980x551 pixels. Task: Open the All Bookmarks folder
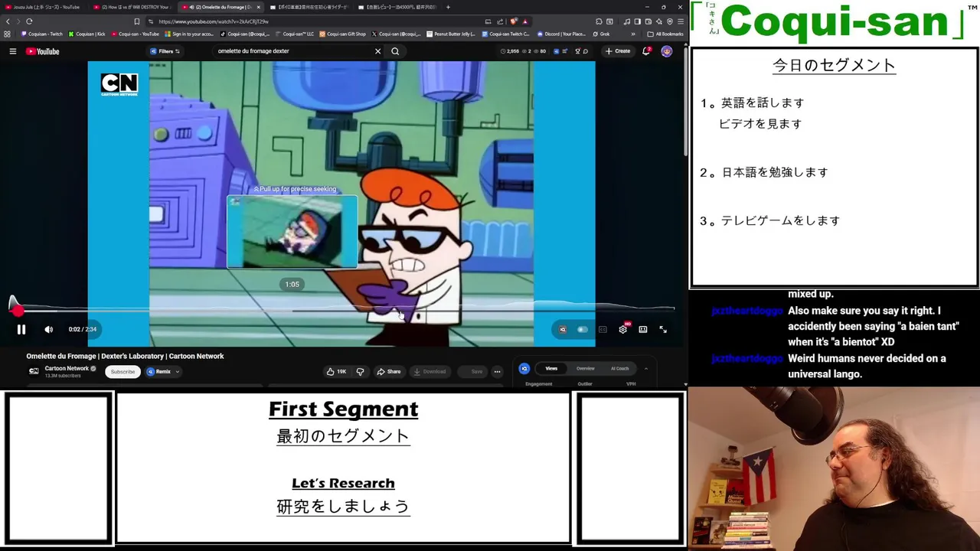(x=665, y=34)
